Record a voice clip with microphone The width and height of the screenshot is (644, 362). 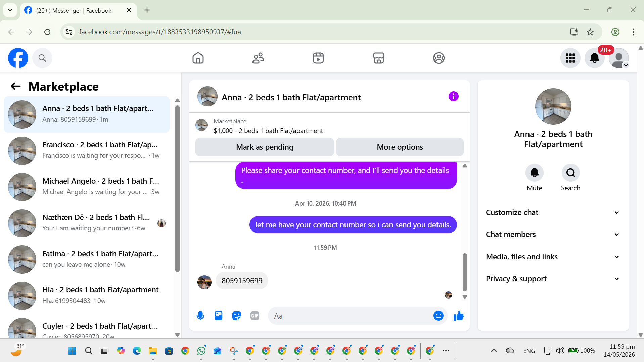(x=200, y=316)
